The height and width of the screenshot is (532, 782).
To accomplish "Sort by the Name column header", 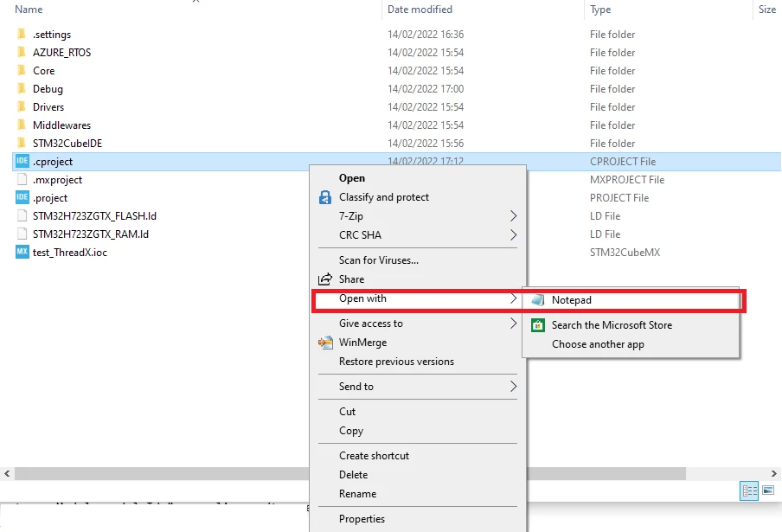I will (x=29, y=10).
